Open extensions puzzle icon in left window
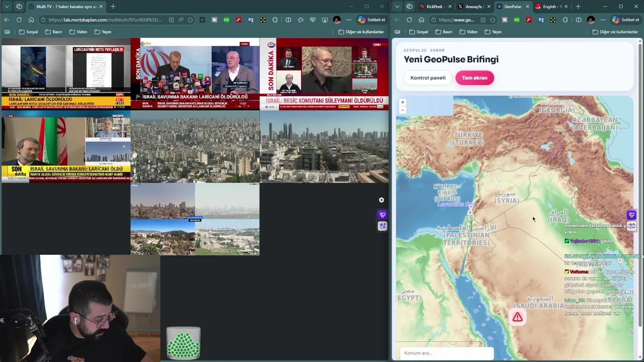This screenshot has height=362, width=644. click(275, 20)
